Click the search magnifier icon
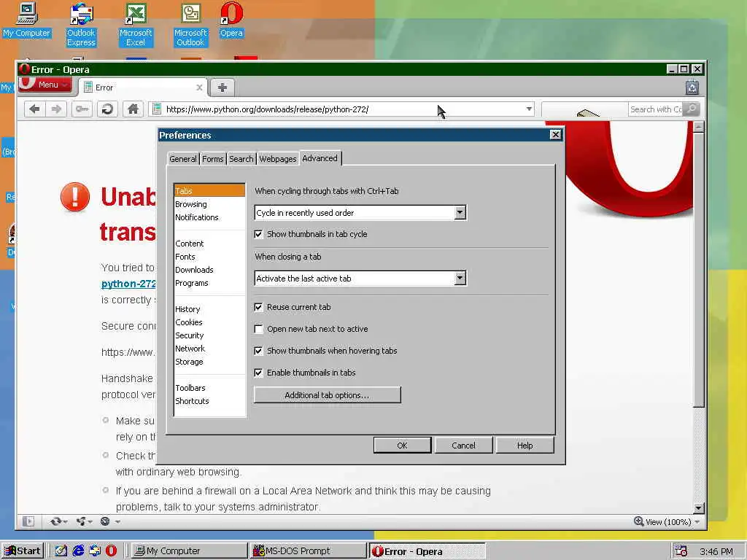 (x=692, y=109)
